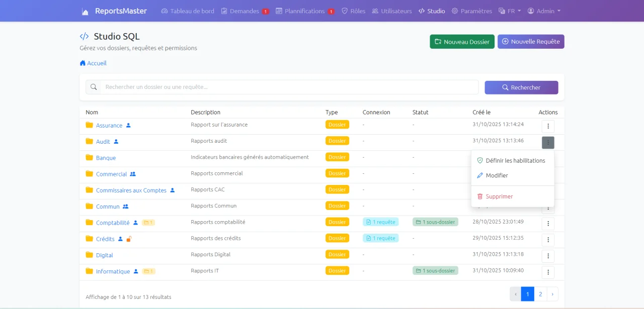Click the user icon beside Assurance
Viewport: 644px width, 309px height.
click(x=128, y=125)
